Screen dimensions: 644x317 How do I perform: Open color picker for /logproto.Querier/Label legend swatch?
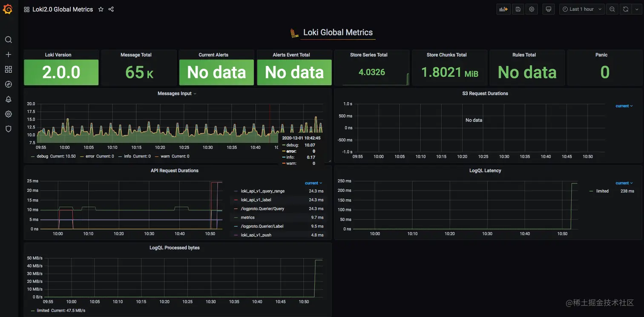click(236, 226)
